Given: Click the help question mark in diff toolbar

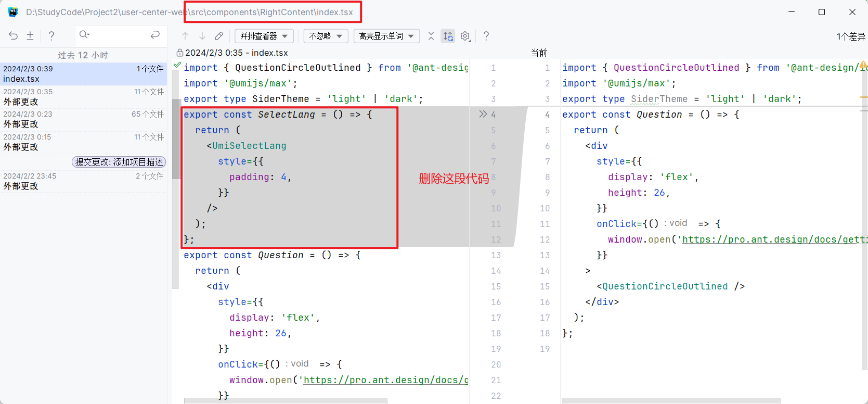Looking at the screenshot, I should pyautogui.click(x=486, y=36).
